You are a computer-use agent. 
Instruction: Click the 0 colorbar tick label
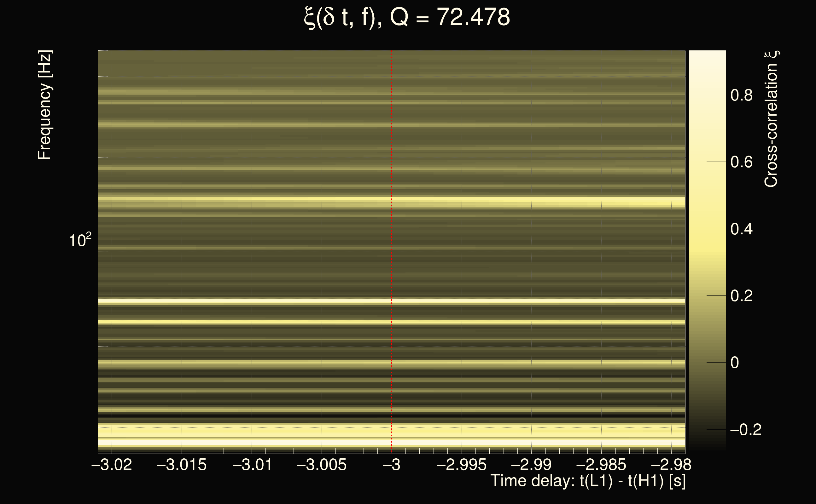click(x=735, y=363)
